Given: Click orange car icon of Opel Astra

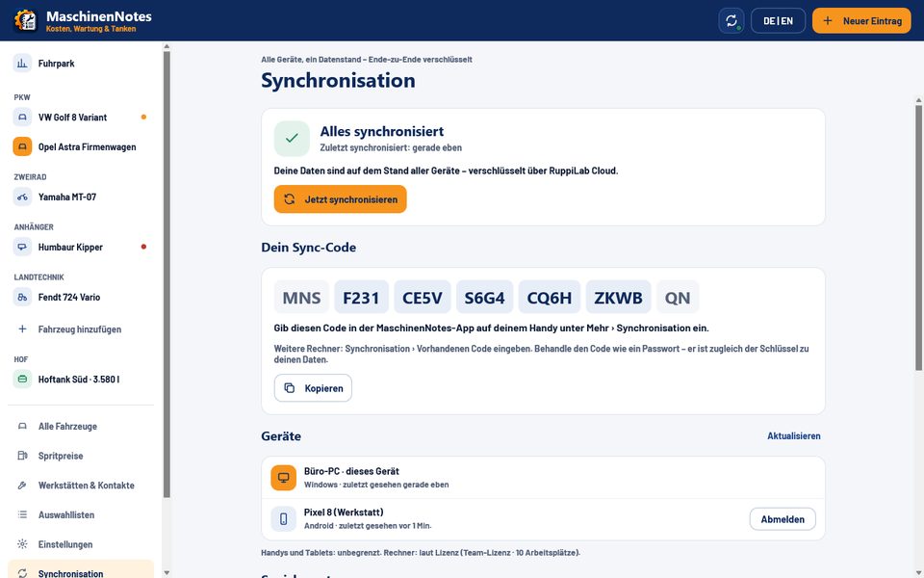Looking at the screenshot, I should [x=22, y=146].
